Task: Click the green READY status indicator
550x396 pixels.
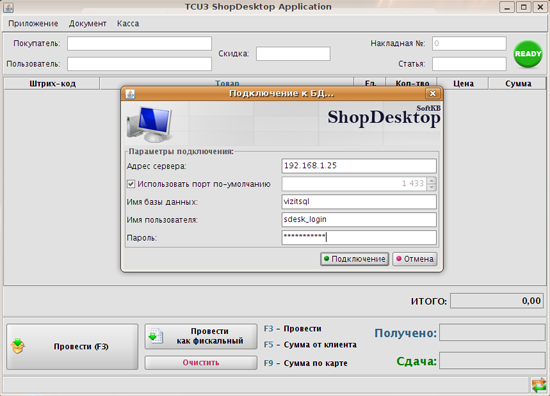Action: click(x=528, y=54)
